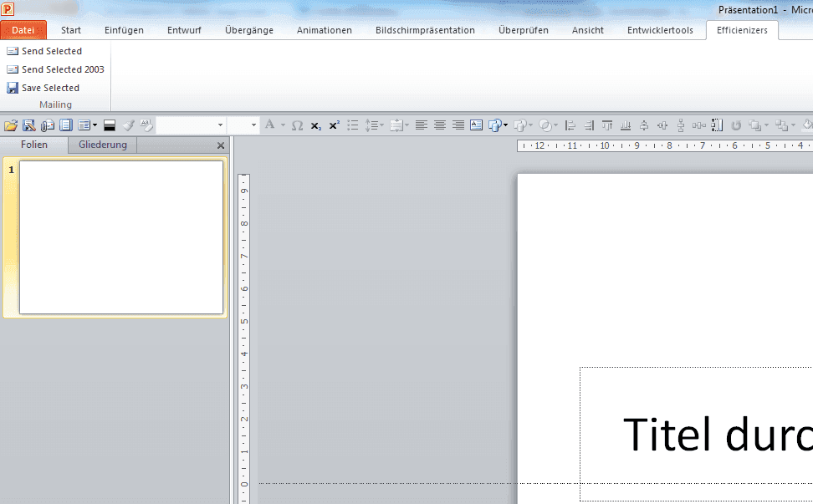Align objects left using alignment icon
The width and height of the screenshot is (813, 504).
tap(570, 125)
